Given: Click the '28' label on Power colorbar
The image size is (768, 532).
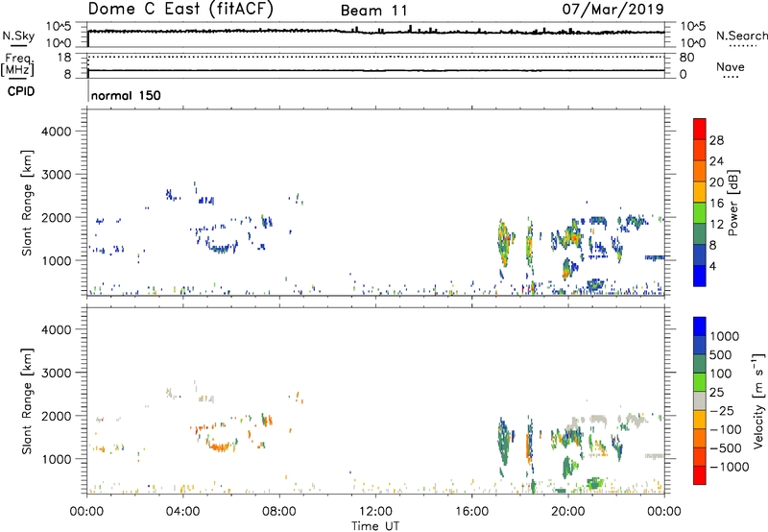Looking at the screenshot, I should click(x=716, y=140).
